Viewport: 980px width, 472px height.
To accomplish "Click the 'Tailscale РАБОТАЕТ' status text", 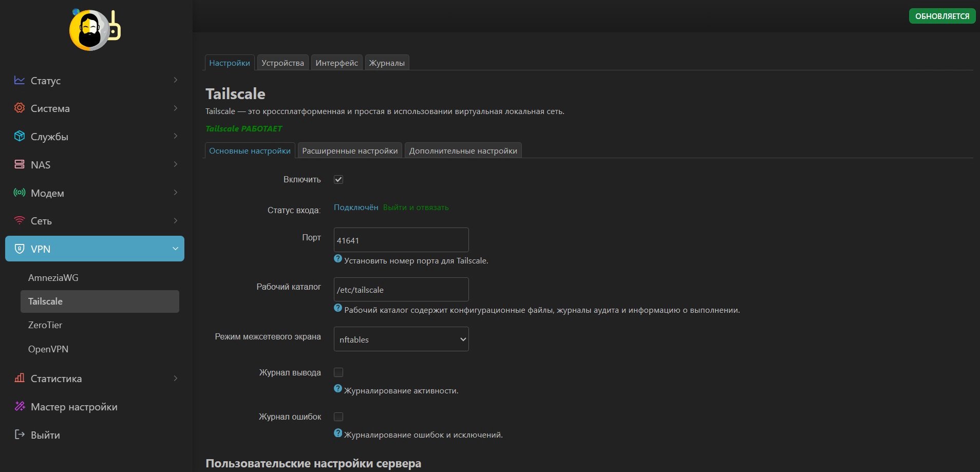I will coord(244,128).
